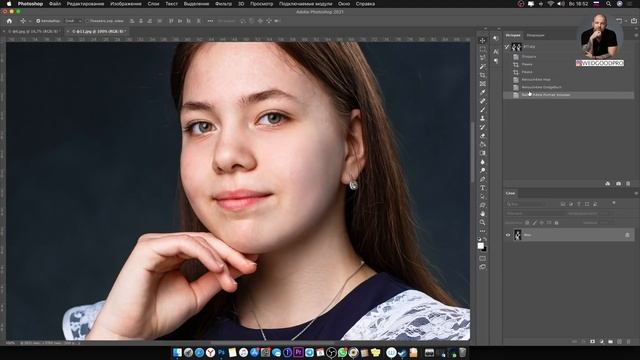The width and height of the screenshot is (640, 360).
Task: Click the Home icon in options bar
Action: click(x=9, y=21)
